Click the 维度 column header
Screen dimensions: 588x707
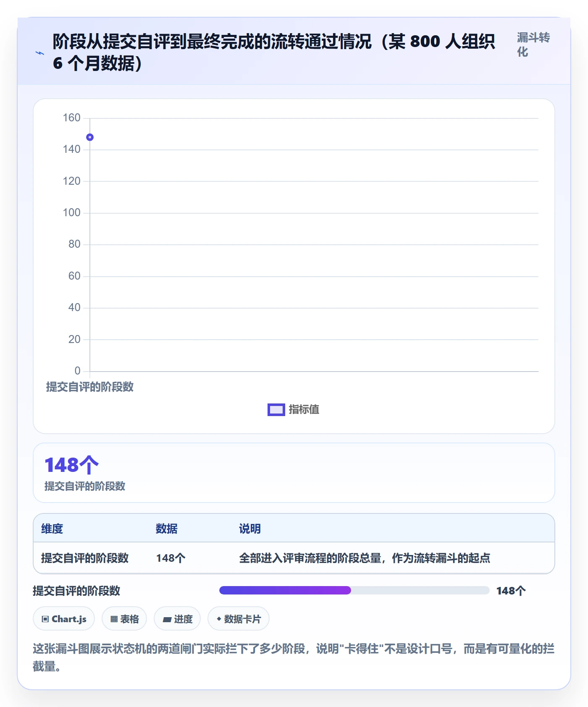(x=52, y=529)
